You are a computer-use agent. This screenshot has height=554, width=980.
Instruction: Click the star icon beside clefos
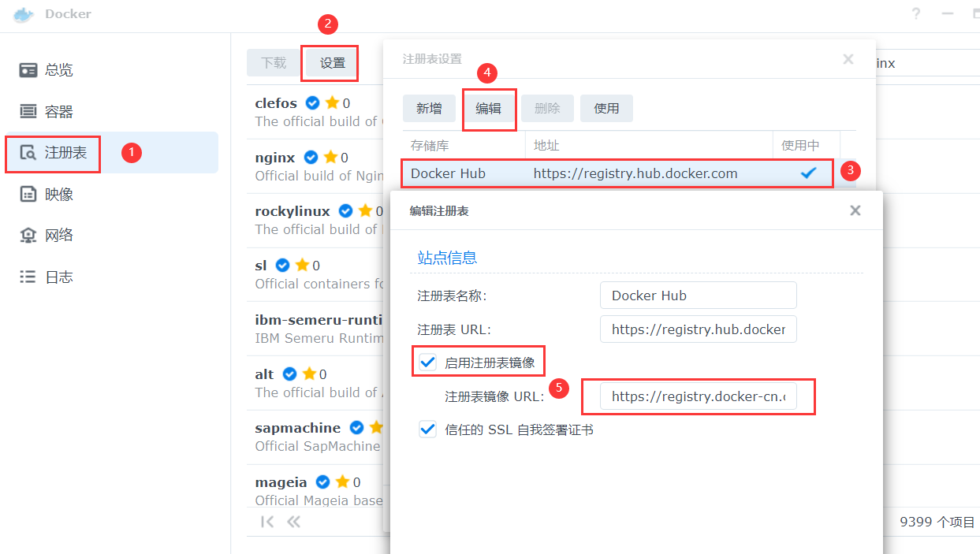[332, 102]
